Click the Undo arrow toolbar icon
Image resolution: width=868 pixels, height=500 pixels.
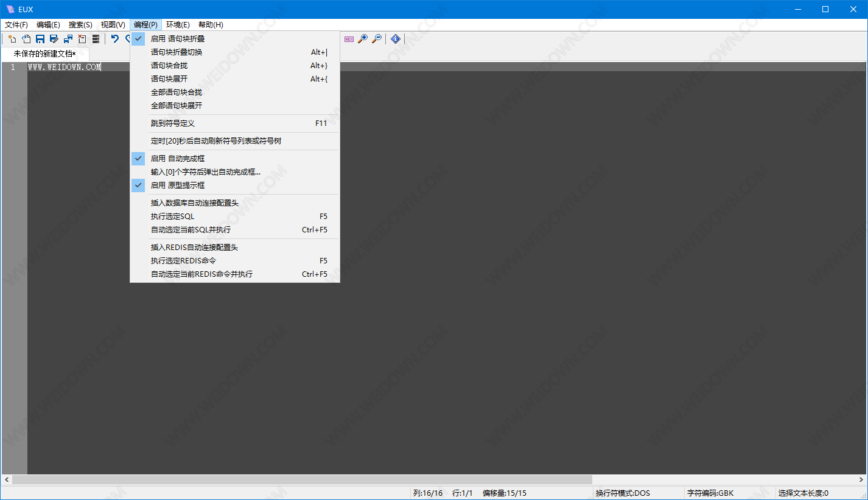pos(114,39)
